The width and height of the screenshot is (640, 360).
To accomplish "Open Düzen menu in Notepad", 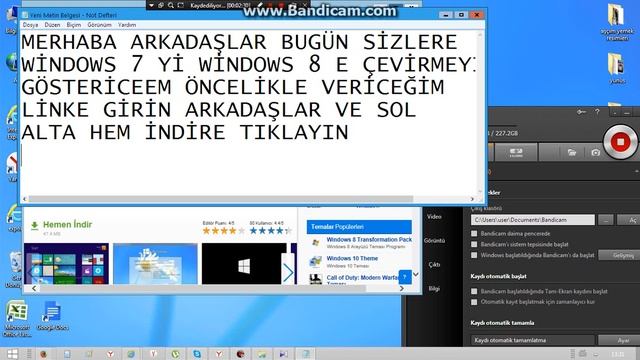I will point(52,25).
